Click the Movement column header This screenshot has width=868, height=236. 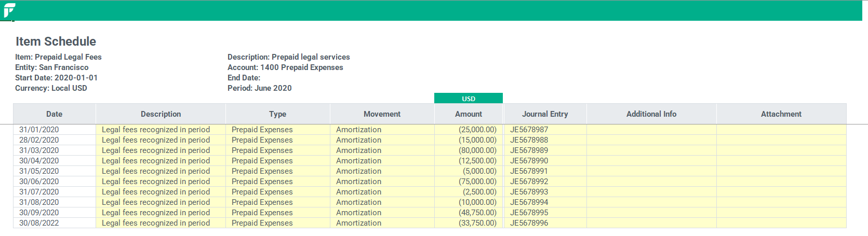pyautogui.click(x=382, y=114)
